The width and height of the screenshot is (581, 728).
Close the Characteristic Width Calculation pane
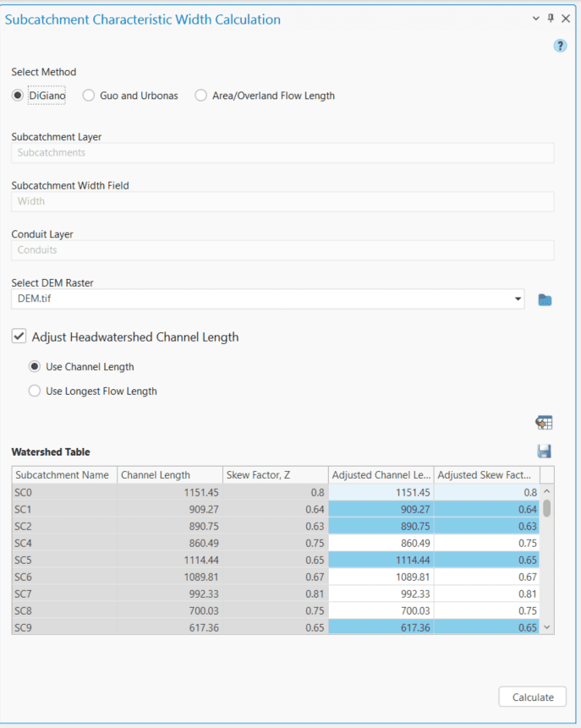coord(566,18)
